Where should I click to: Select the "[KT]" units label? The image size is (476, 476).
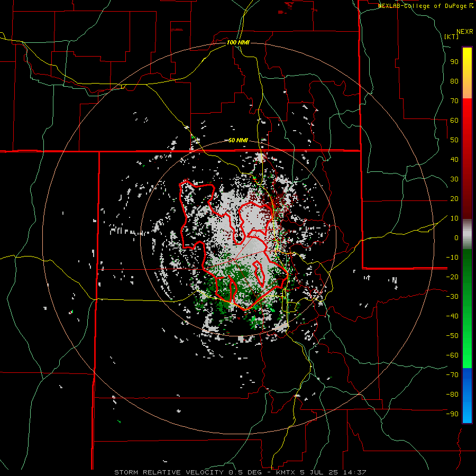(452, 36)
